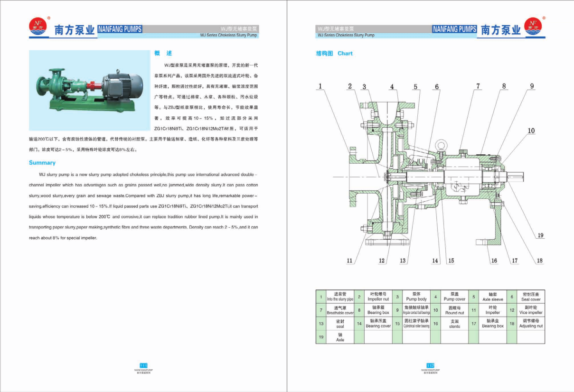Select the Pump body table cell
Image resolution: width=574 pixels, height=392 pixels.
[x=416, y=297]
